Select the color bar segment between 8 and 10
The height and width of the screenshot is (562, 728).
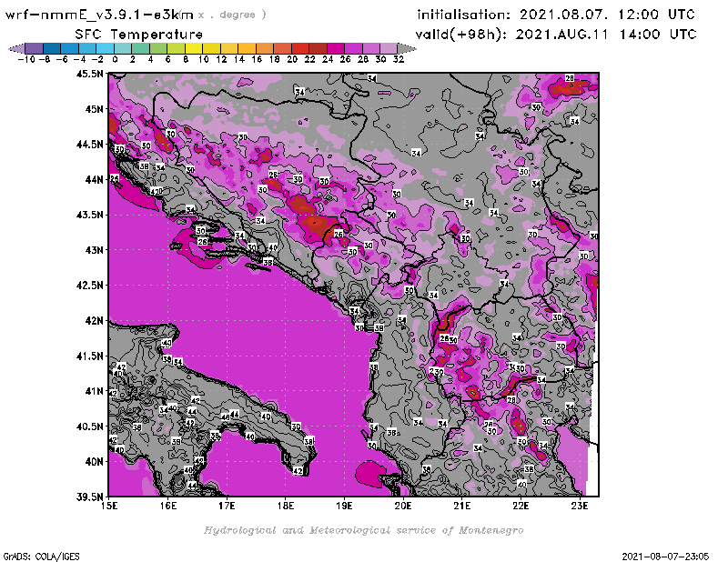(x=194, y=48)
